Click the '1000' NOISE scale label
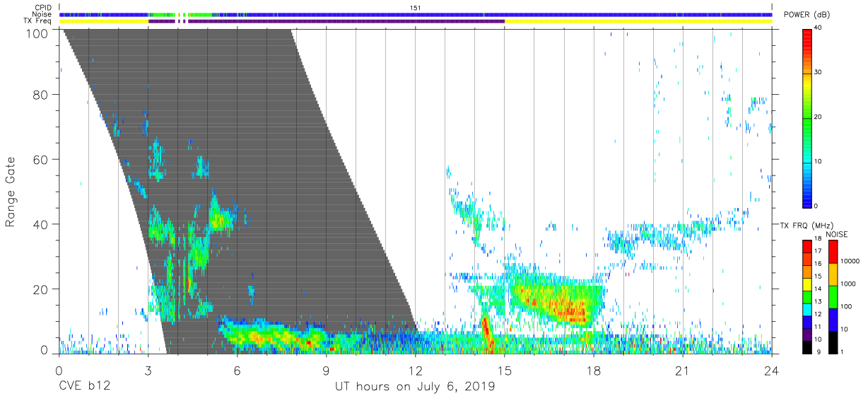The width and height of the screenshot is (868, 401). coord(848,284)
